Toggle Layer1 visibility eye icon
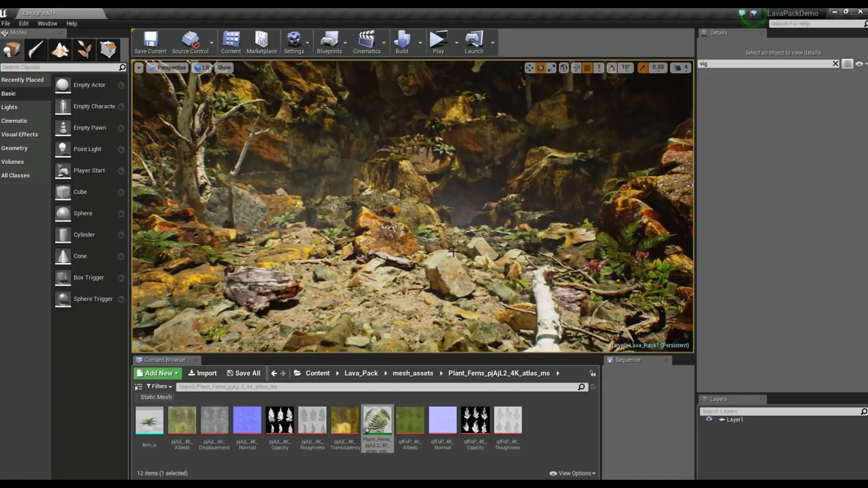Image resolution: width=868 pixels, height=488 pixels. coord(709,420)
